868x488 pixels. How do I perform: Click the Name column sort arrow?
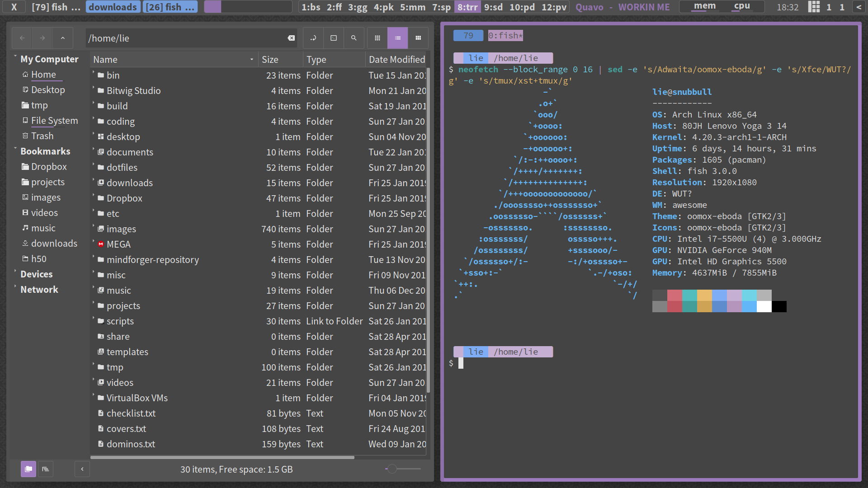252,60
